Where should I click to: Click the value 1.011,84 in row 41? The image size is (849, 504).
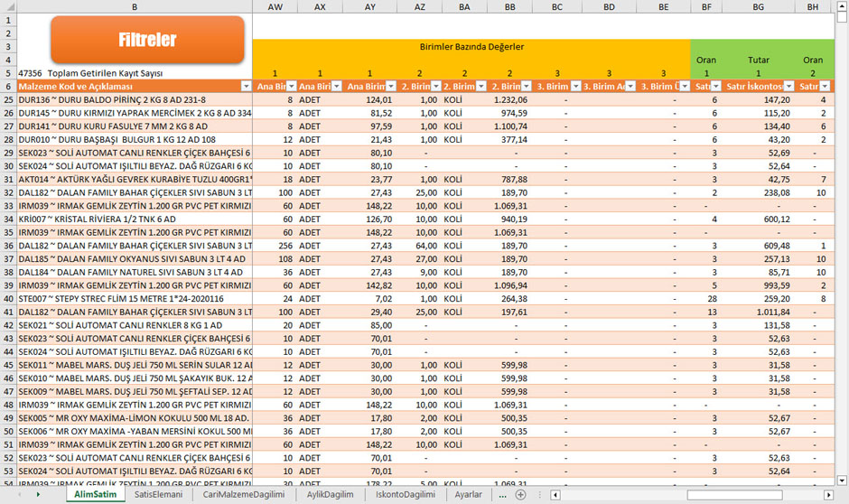point(772,313)
